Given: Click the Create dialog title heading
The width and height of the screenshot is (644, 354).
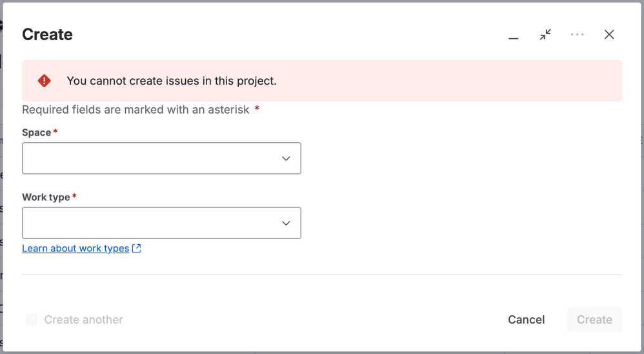Looking at the screenshot, I should coord(47,34).
